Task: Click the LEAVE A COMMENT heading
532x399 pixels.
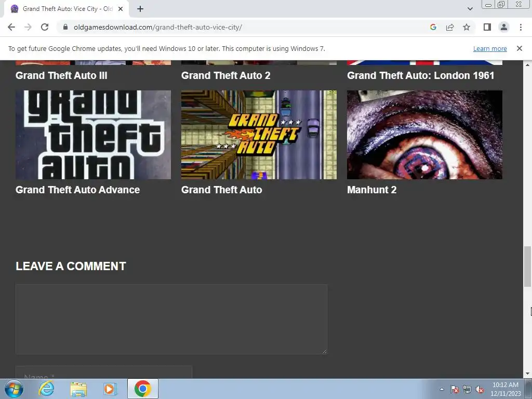Action: (71, 266)
